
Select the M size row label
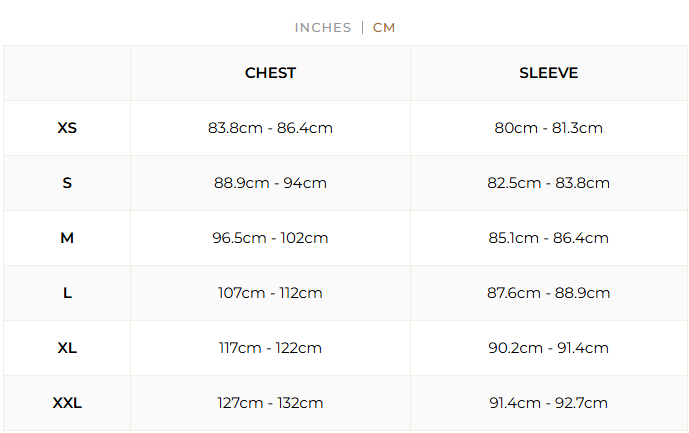pyautogui.click(x=67, y=238)
